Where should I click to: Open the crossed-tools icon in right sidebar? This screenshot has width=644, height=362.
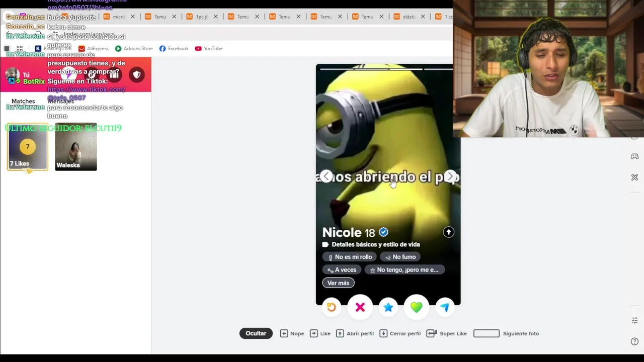(634, 177)
